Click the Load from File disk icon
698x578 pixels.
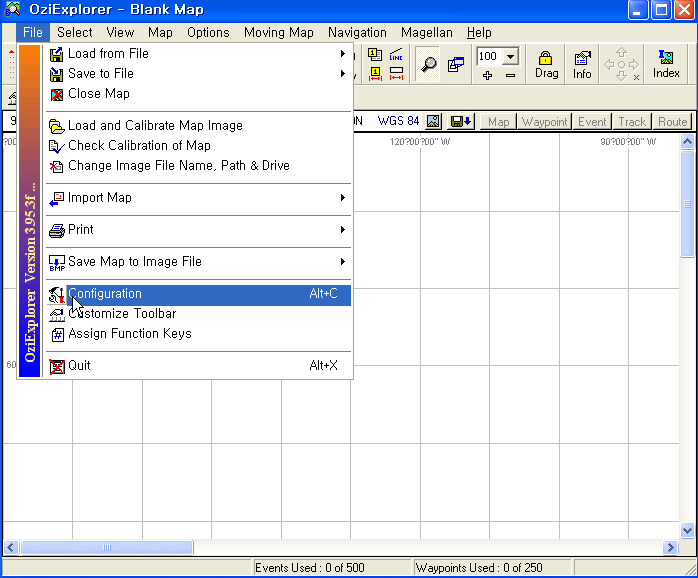(x=57, y=54)
